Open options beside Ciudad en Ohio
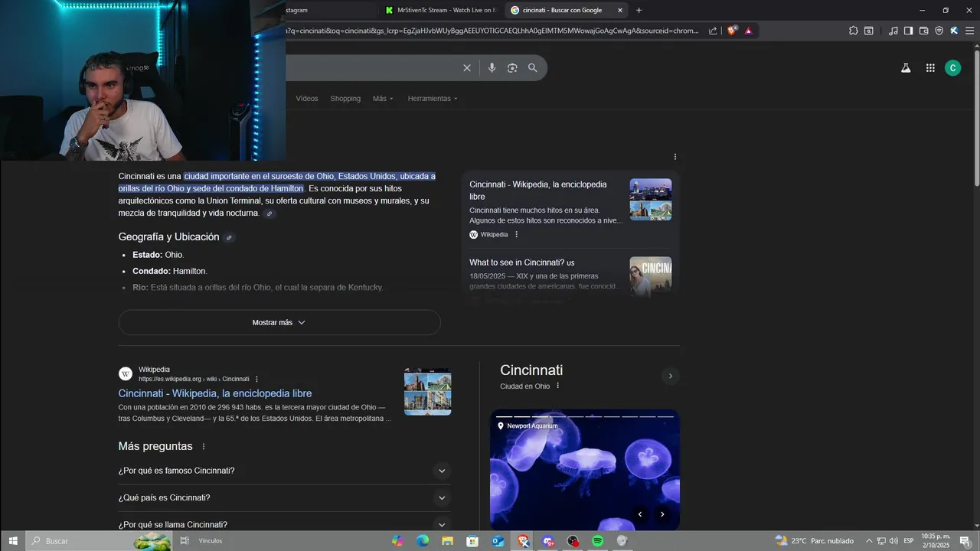Image resolution: width=980 pixels, height=551 pixels. coord(557,386)
